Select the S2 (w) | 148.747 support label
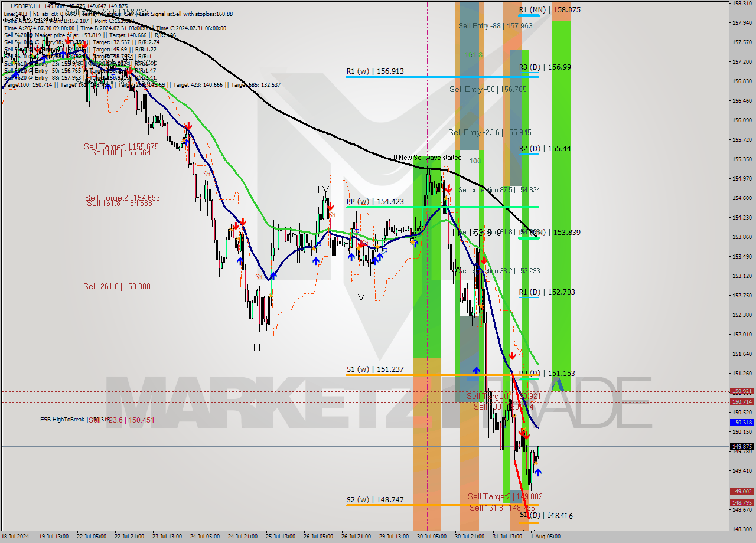This screenshot has width=756, height=543. [375, 500]
